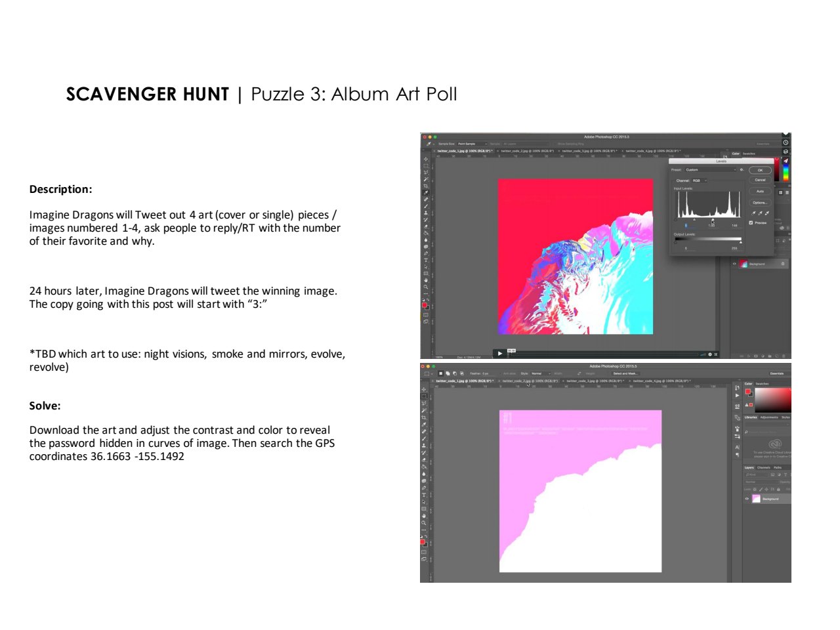Select the Brush tool in upper Photoshop screenshot
Viewport: 840px width, 630px height.
click(426, 206)
